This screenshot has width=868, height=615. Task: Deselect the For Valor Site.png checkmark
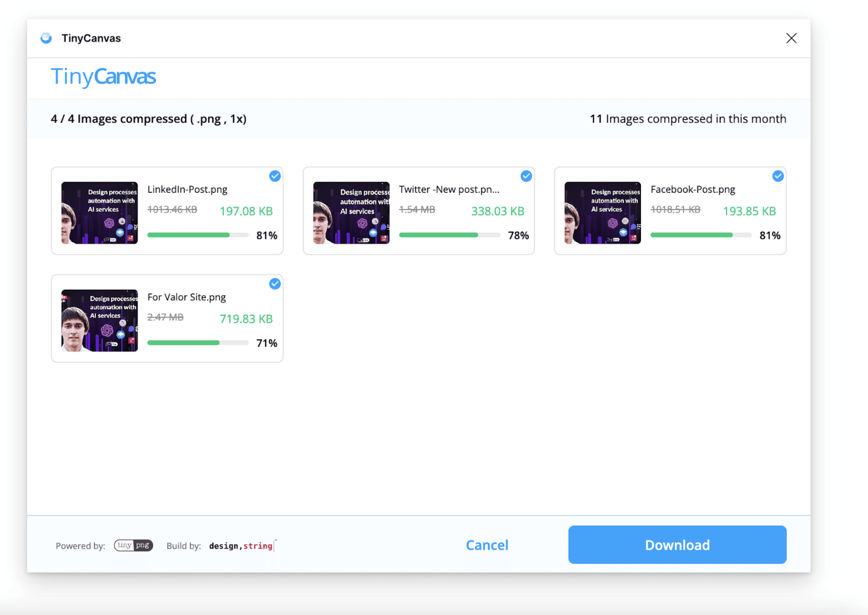pos(275,284)
